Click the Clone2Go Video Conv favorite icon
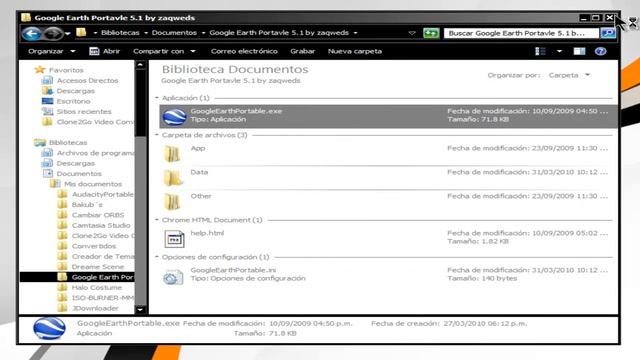The width and height of the screenshot is (640, 360). tap(47, 122)
